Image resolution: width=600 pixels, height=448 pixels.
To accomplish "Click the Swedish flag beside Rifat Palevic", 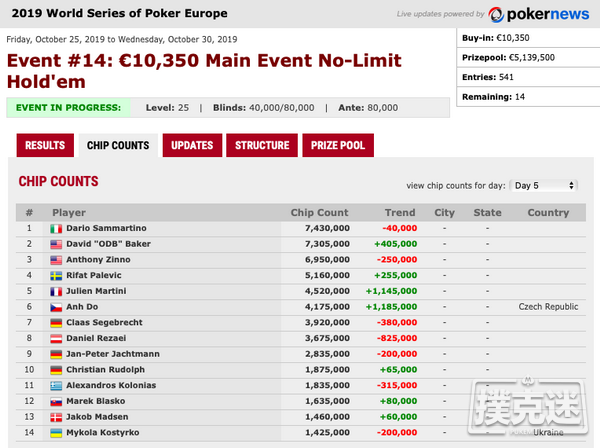I will click(x=57, y=275).
